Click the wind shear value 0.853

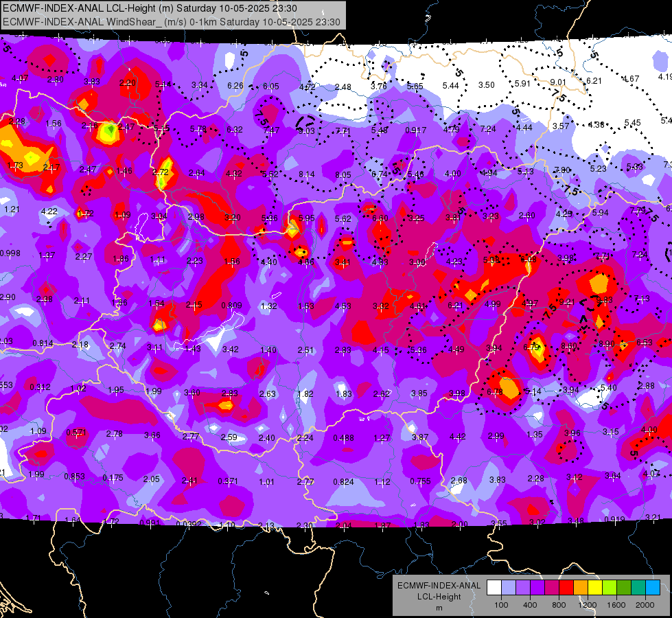tap(75, 477)
